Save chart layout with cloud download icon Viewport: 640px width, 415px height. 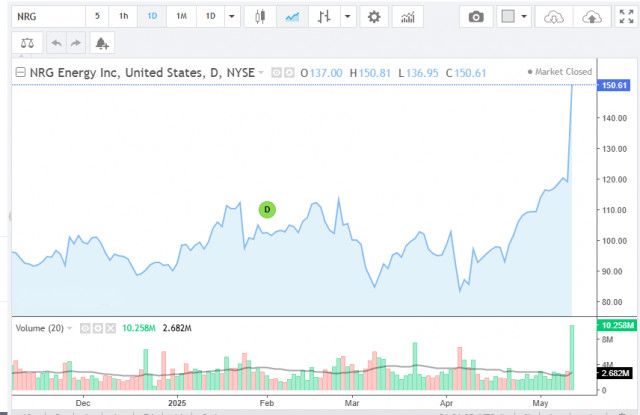pyautogui.click(x=554, y=17)
